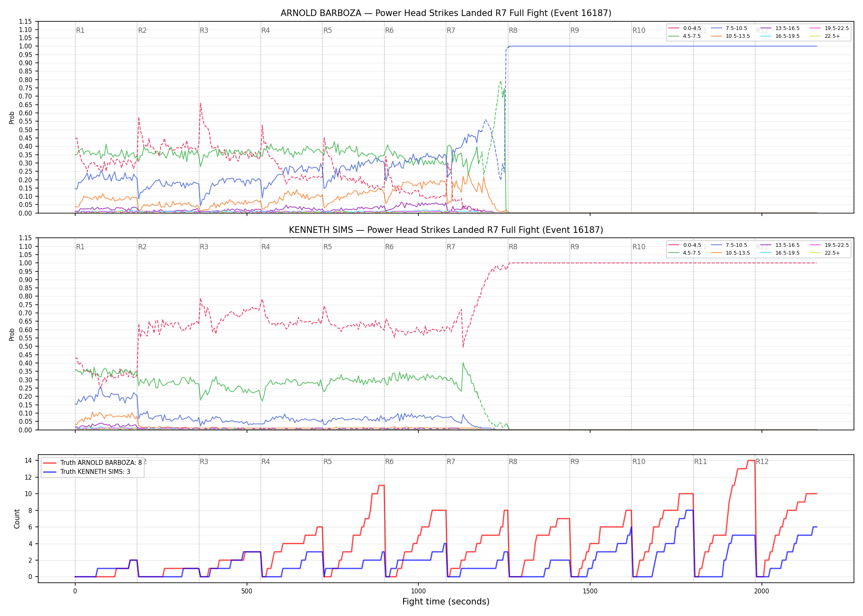Click the R11 round marker in count chart
Viewport: 863px width, 616px height.
[701, 462]
